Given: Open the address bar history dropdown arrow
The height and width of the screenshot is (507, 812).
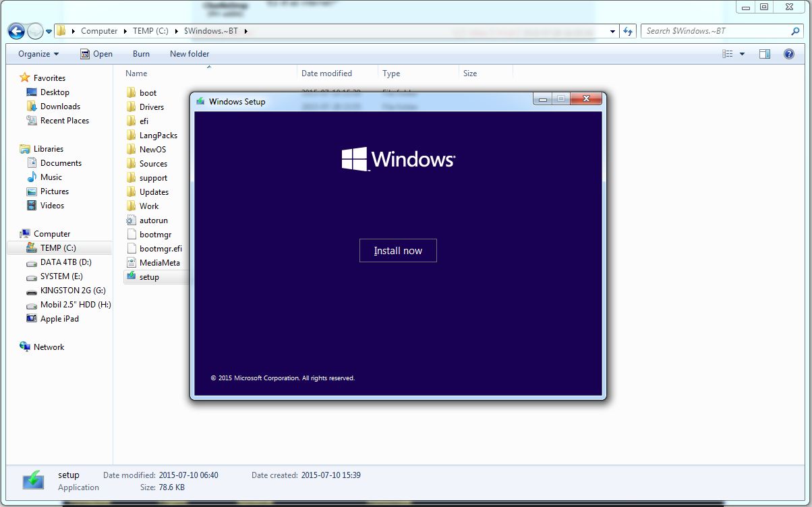Looking at the screenshot, I should [x=612, y=31].
